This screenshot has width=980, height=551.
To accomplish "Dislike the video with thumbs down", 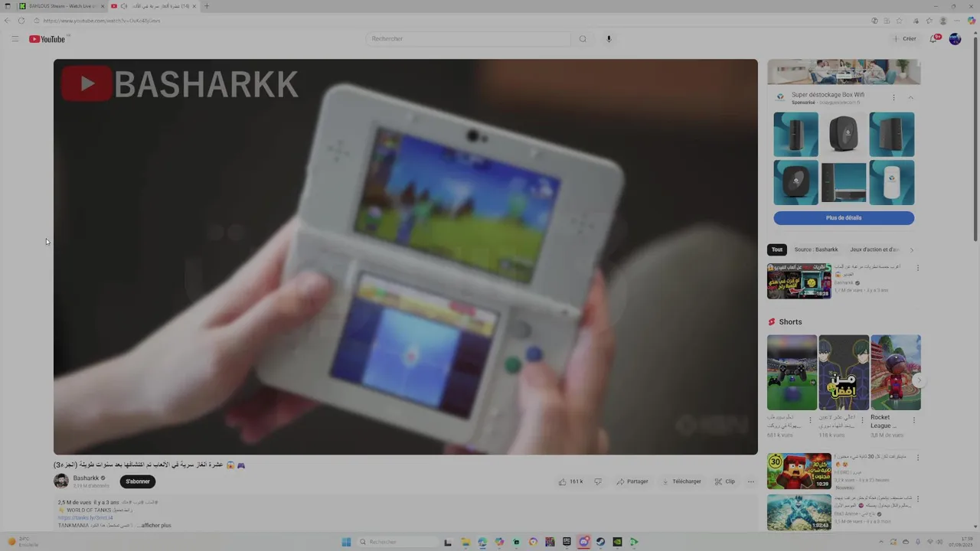I will tap(598, 481).
